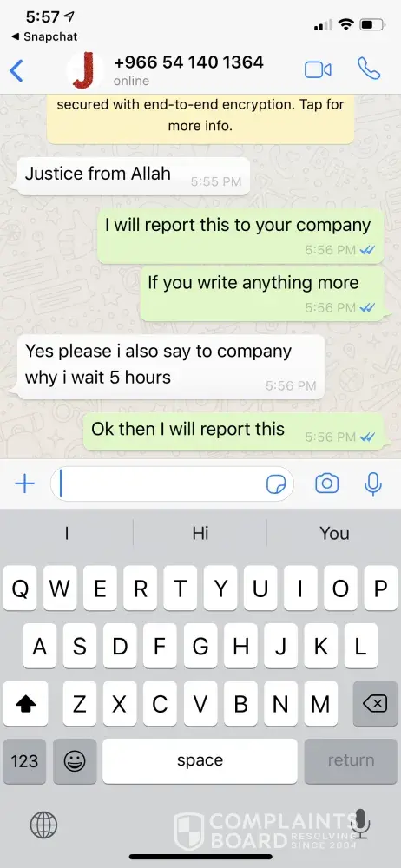Viewport: 401px width, 868px height.
Task: Start a voice call via phone icon
Action: coord(369,69)
